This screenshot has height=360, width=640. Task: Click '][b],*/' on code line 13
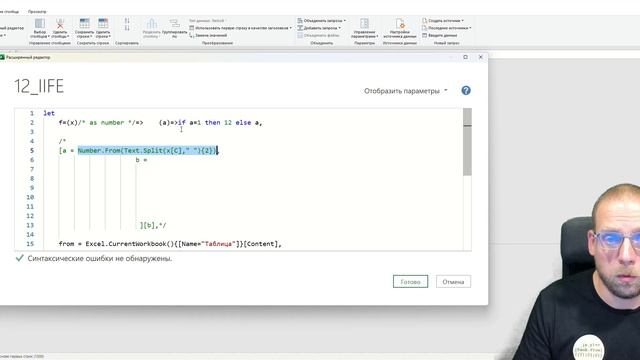pyautogui.click(x=153, y=225)
